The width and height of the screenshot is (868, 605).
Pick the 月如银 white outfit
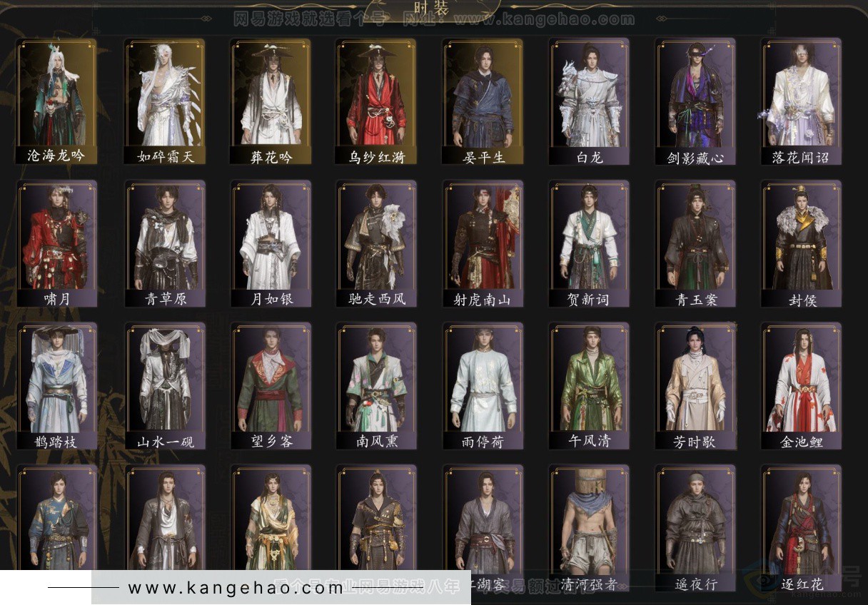[271, 244]
